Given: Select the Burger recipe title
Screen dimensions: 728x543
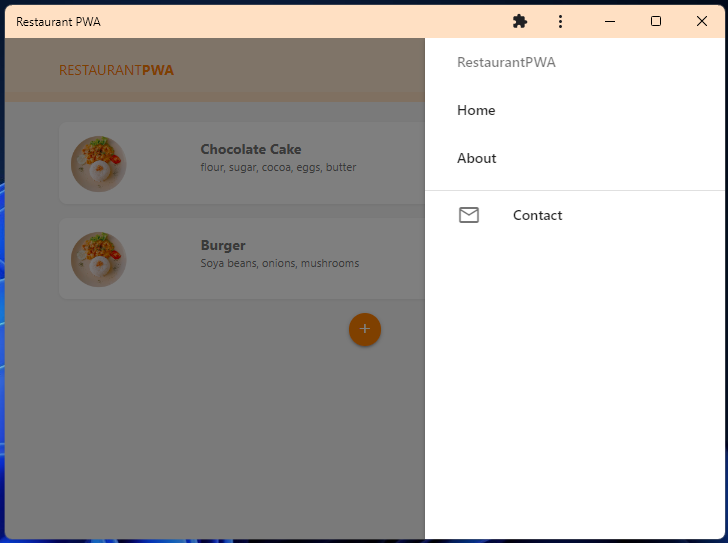Looking at the screenshot, I should tap(223, 246).
